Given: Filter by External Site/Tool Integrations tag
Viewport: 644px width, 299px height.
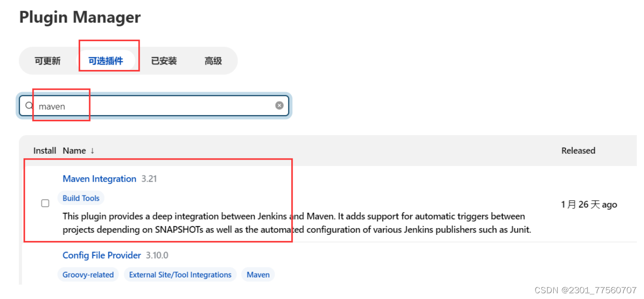Looking at the screenshot, I should (180, 275).
